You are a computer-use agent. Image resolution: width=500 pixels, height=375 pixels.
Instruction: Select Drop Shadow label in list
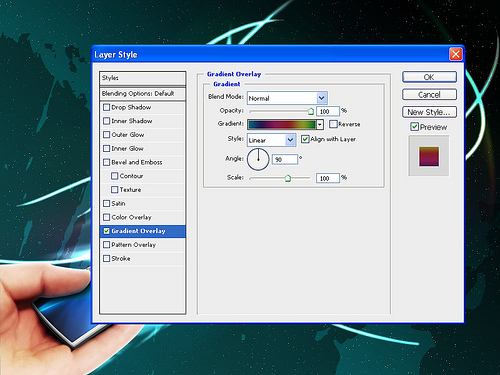pyautogui.click(x=131, y=107)
